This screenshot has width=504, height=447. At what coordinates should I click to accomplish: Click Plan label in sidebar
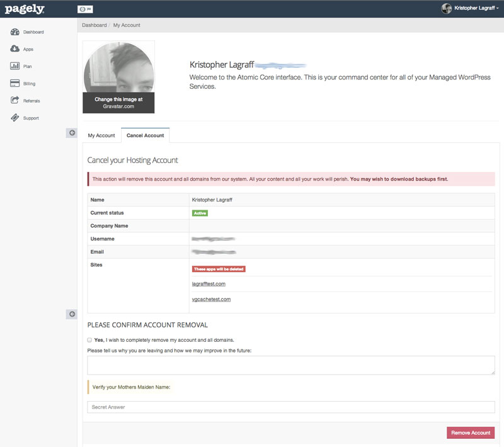click(27, 67)
